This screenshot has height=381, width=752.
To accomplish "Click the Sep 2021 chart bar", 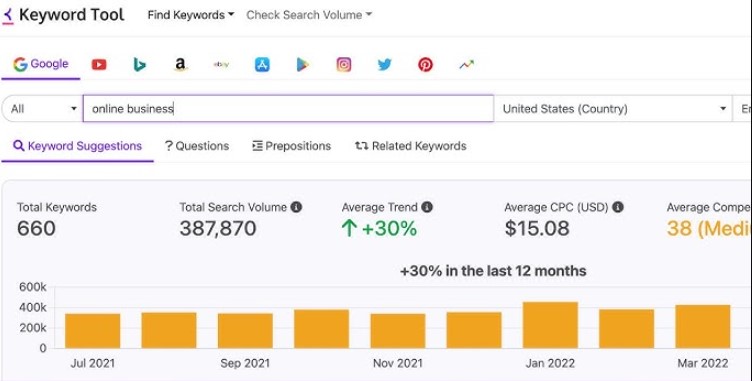I will [245, 331].
